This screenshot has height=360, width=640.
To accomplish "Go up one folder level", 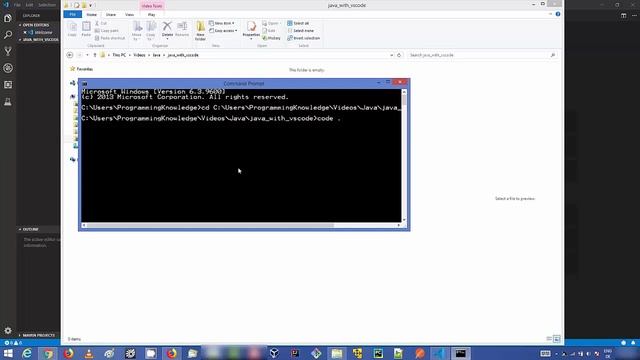I will 95,55.
